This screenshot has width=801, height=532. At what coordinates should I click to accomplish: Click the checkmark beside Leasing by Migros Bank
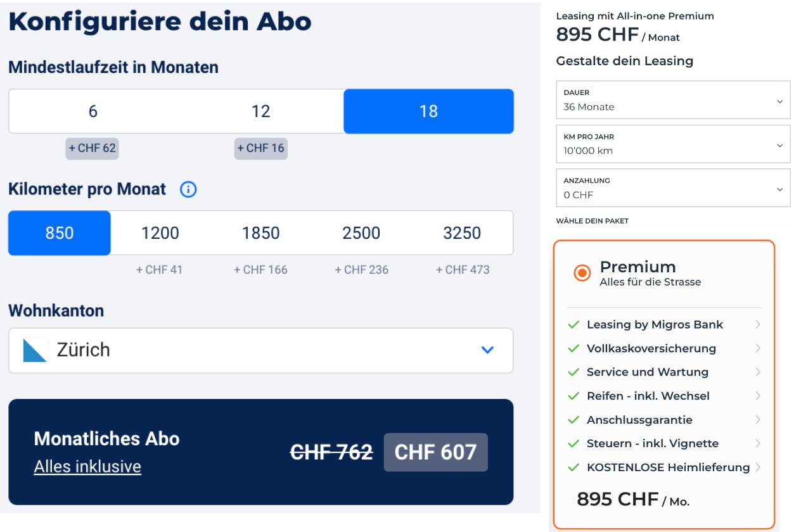click(574, 324)
